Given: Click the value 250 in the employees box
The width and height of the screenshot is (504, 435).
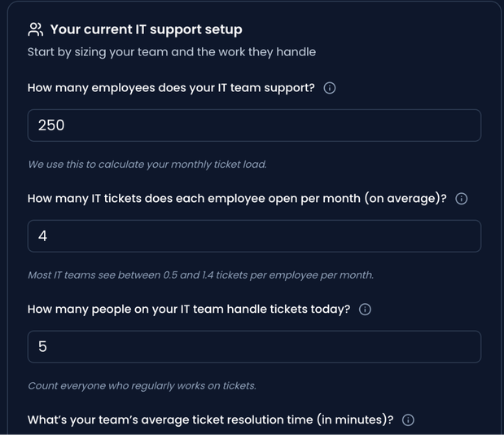Looking at the screenshot, I should pyautogui.click(x=51, y=125).
